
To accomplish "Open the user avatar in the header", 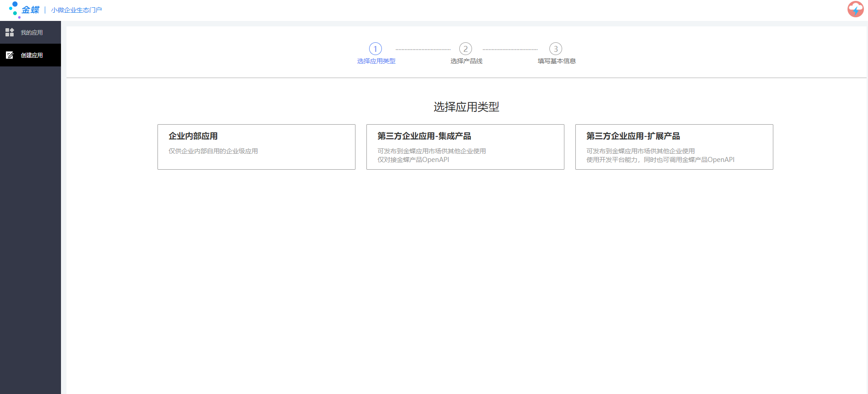I will (x=855, y=9).
